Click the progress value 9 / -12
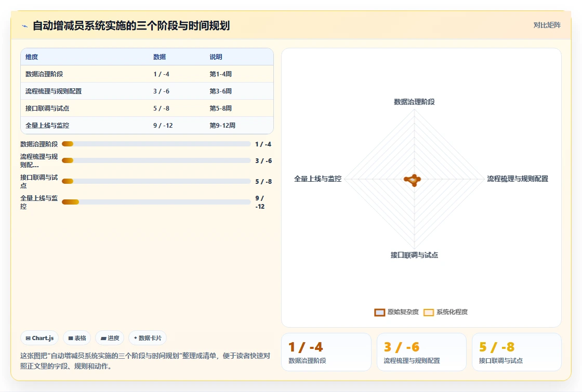 (260, 202)
